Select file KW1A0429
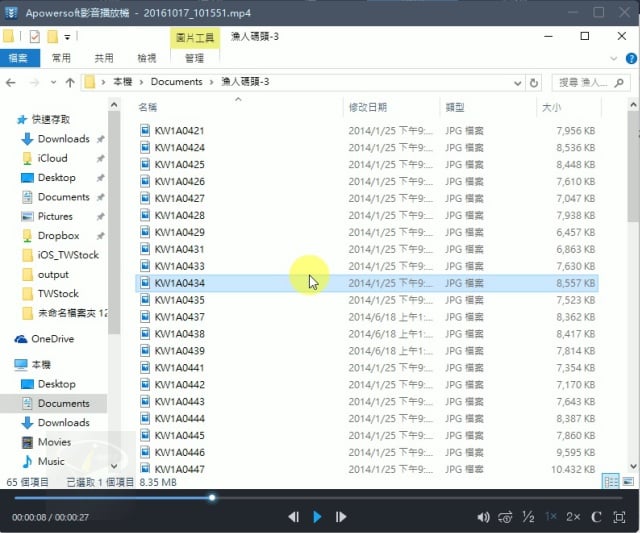Screen dimensions: 640x533 click(x=180, y=232)
